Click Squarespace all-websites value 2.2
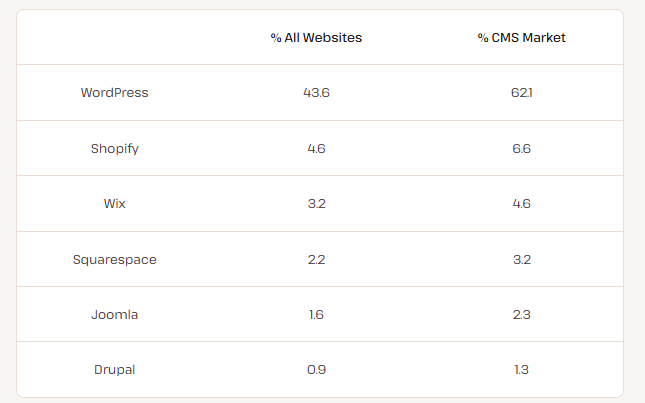Image resolution: width=645 pixels, height=403 pixels. tap(316, 260)
